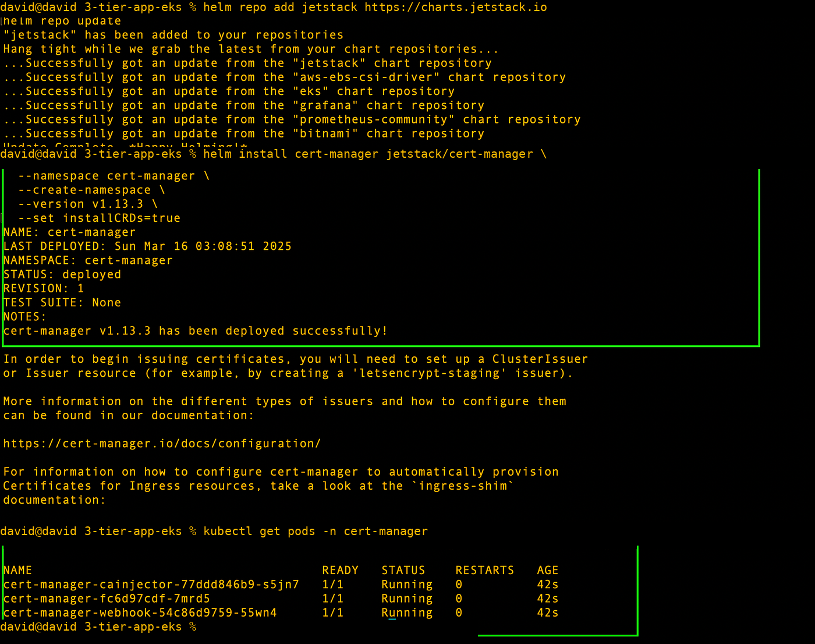Click the "eks" chart repository name
Viewport: 815px width, 644px height.
(x=311, y=91)
